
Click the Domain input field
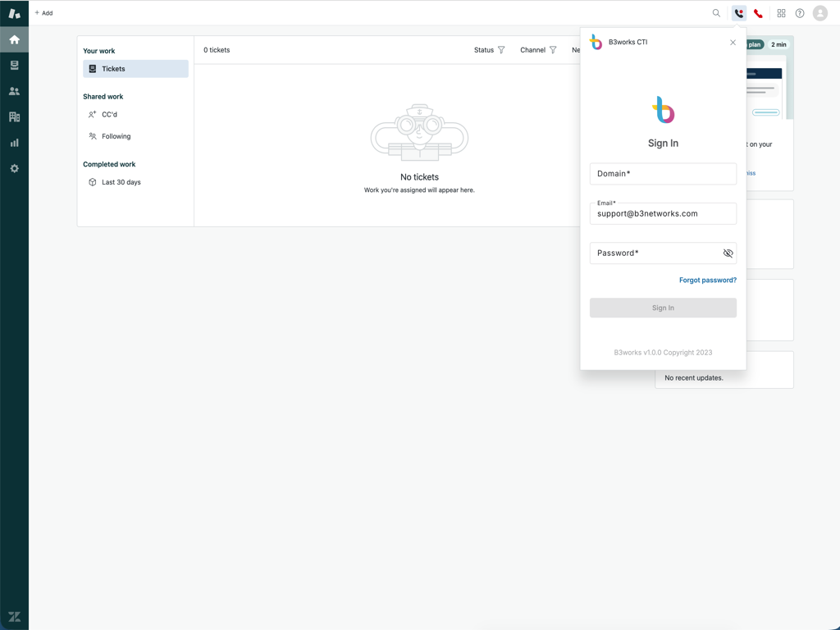pyautogui.click(x=663, y=173)
